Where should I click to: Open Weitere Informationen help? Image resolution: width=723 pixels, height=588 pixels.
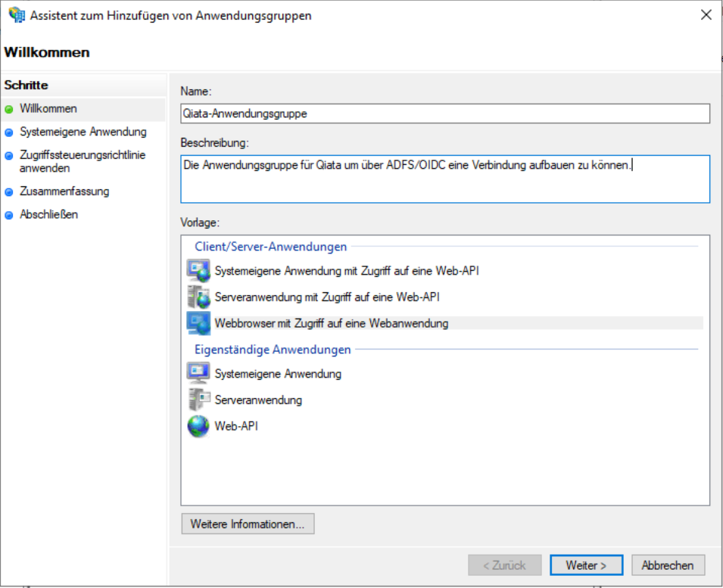(x=248, y=524)
